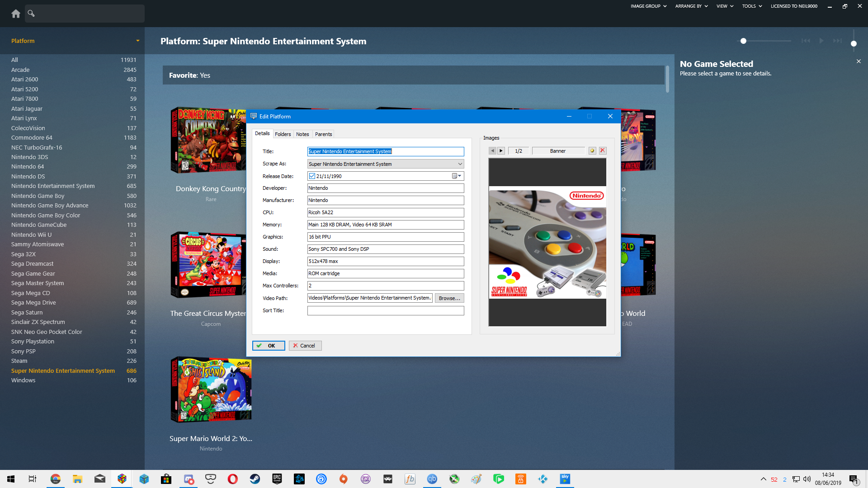The image size is (868, 488).
Task: Click Browse for the video path
Action: click(449, 298)
